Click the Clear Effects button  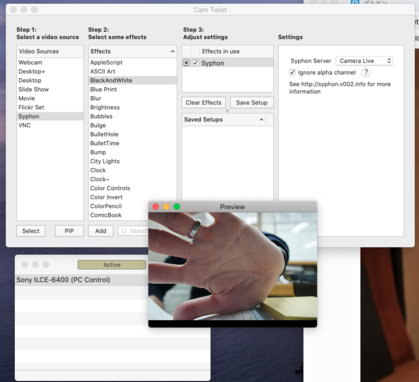coord(203,103)
